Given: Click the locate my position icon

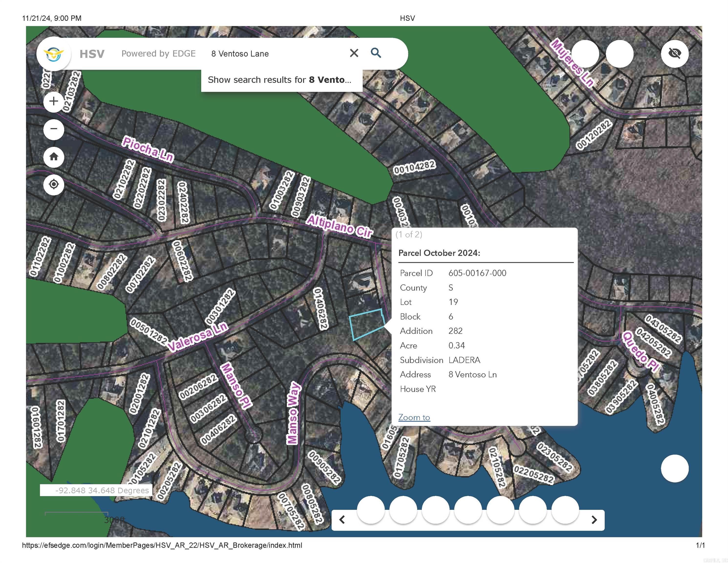Looking at the screenshot, I should 54,184.
